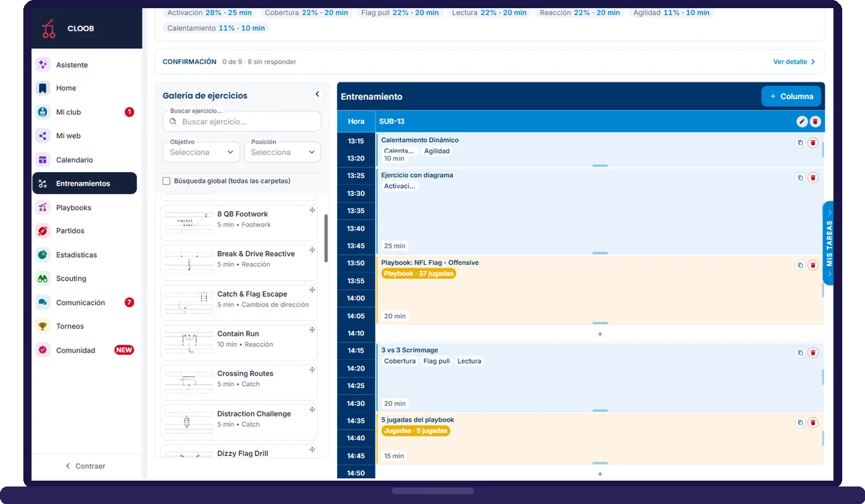Image resolution: width=865 pixels, height=504 pixels.
Task: Delete the 3 vs 3 Scrimmage block
Action: click(x=813, y=352)
